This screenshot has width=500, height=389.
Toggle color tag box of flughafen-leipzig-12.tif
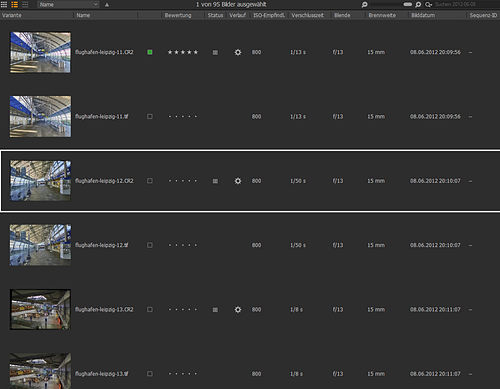(x=150, y=245)
